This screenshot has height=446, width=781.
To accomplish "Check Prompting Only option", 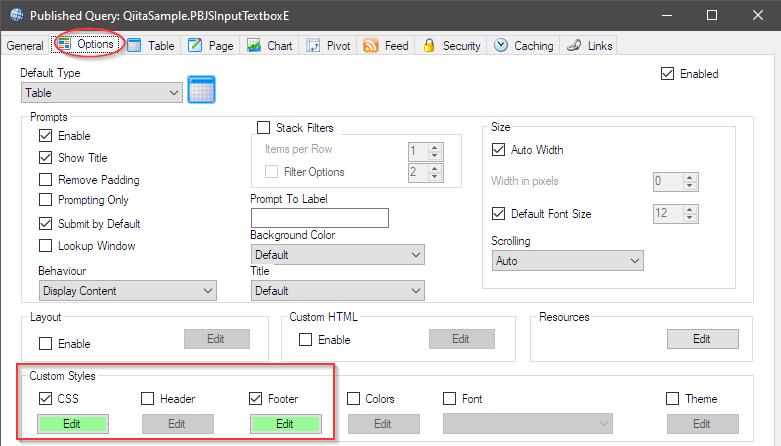I will coord(45,200).
